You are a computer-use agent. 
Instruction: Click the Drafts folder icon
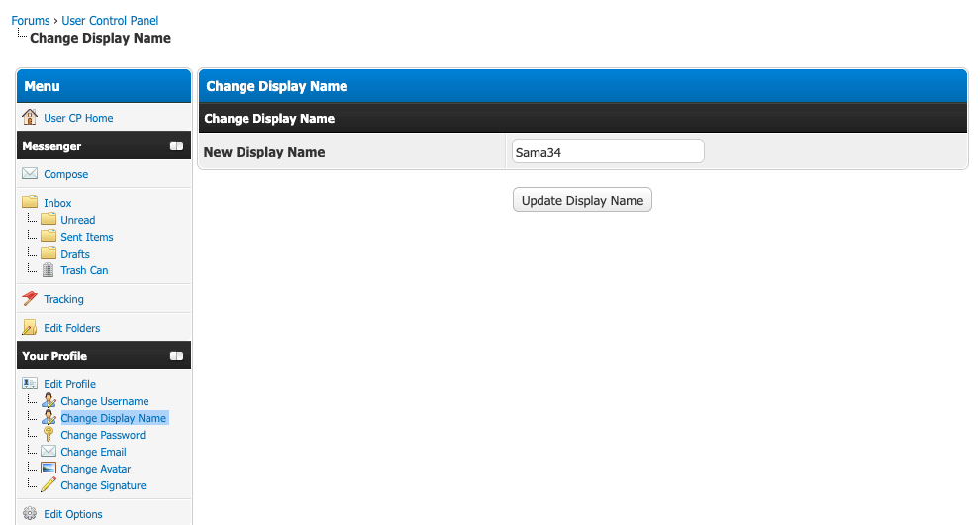(x=49, y=253)
